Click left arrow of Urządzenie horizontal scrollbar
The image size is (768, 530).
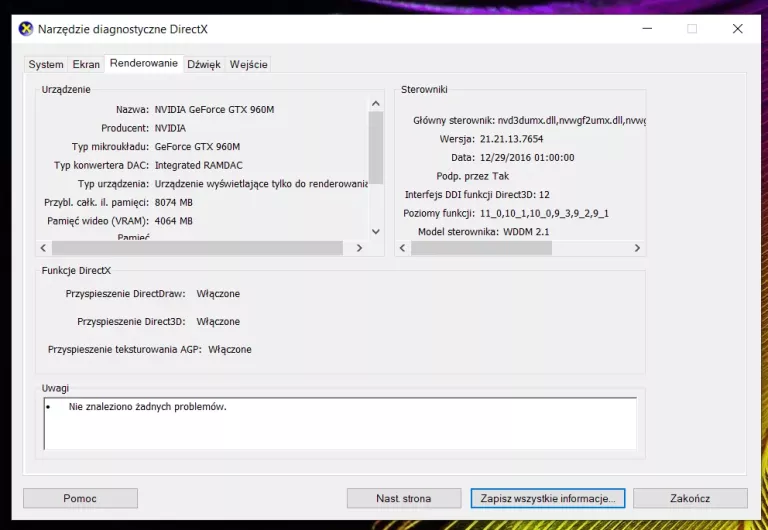coord(43,248)
